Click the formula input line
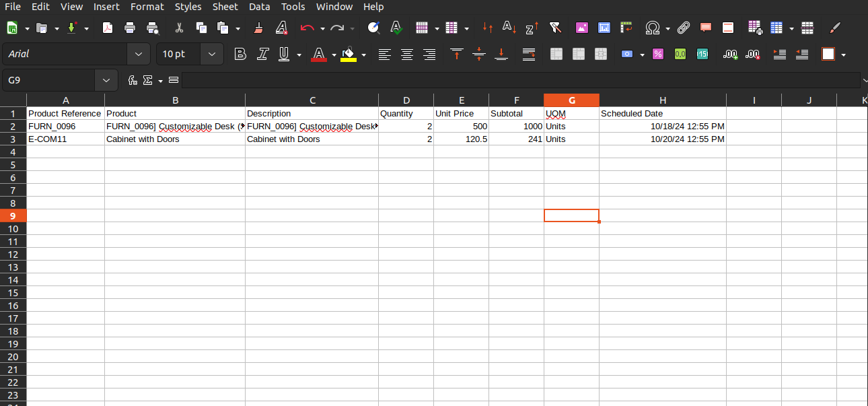868x406 pixels. (521, 80)
